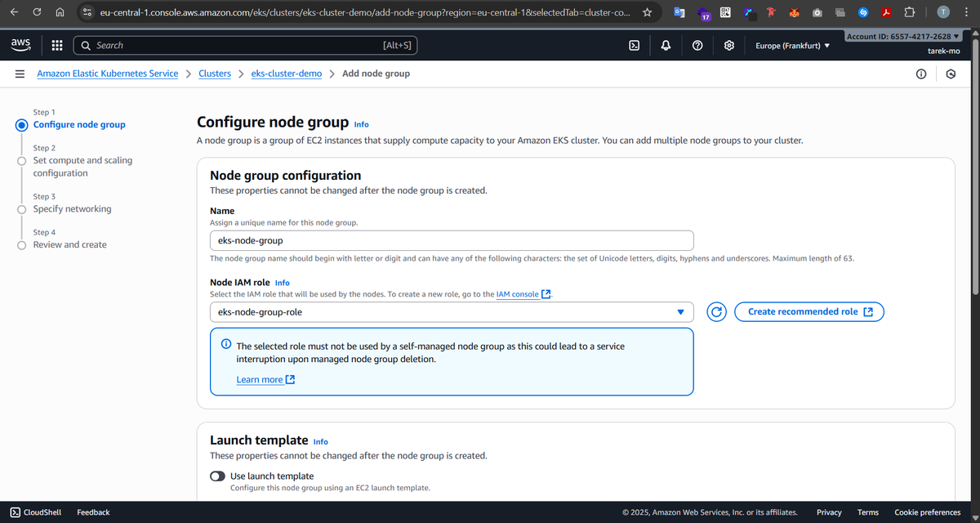The height and width of the screenshot is (523, 980).
Task: Go to the Clusters breadcrumb
Action: pyautogui.click(x=215, y=74)
